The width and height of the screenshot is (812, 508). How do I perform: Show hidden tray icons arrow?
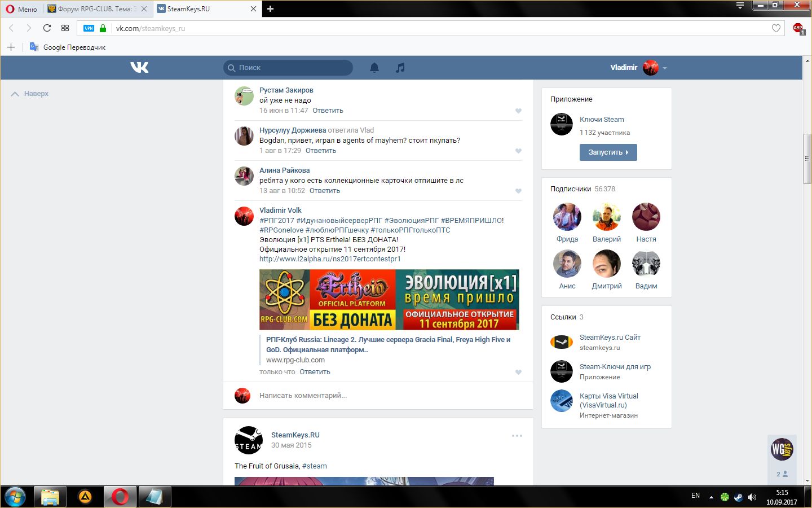711,497
